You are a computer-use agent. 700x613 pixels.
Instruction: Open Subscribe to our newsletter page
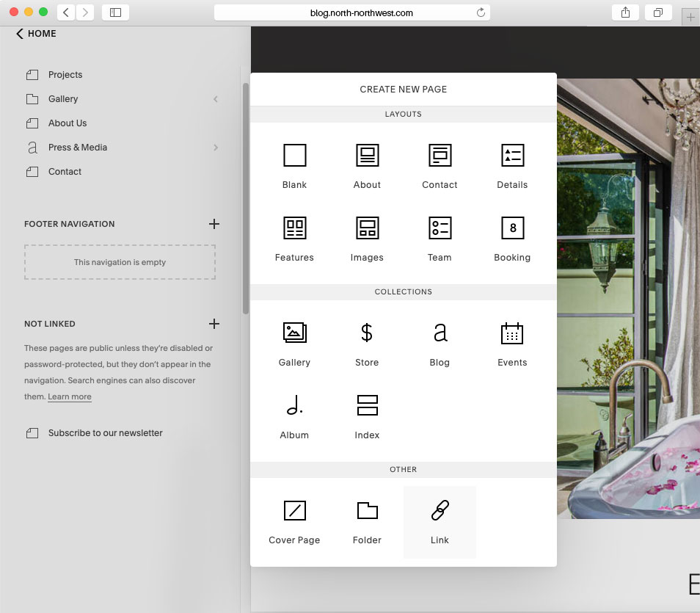point(105,433)
